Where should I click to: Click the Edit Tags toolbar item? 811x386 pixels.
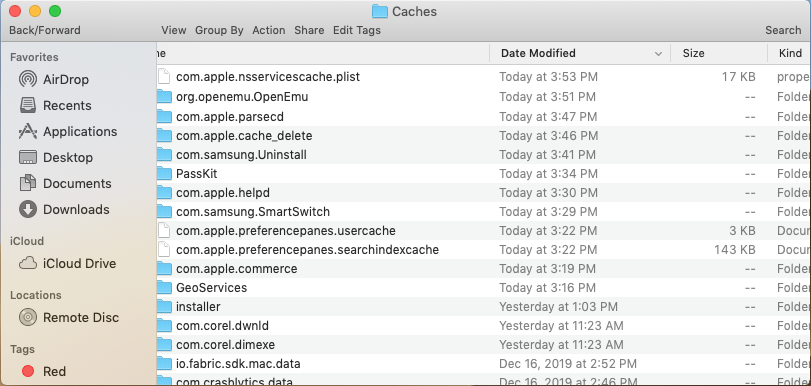357,30
